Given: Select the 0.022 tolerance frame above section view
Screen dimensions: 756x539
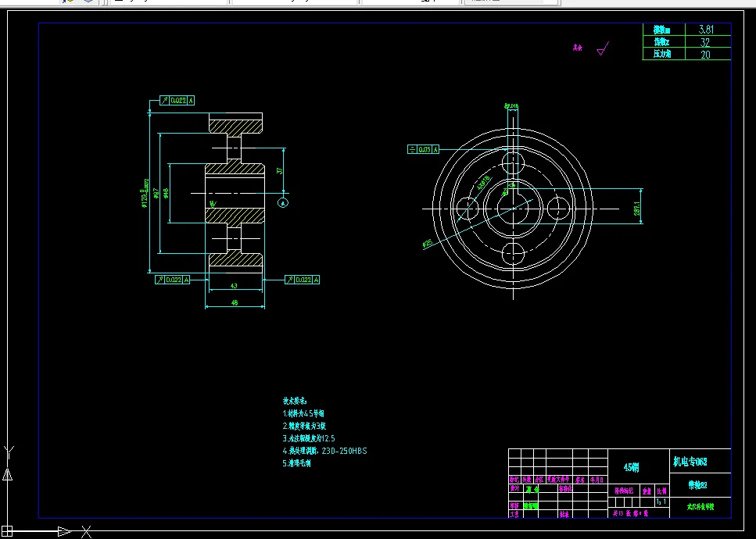Looking at the screenshot, I should 177,100.
